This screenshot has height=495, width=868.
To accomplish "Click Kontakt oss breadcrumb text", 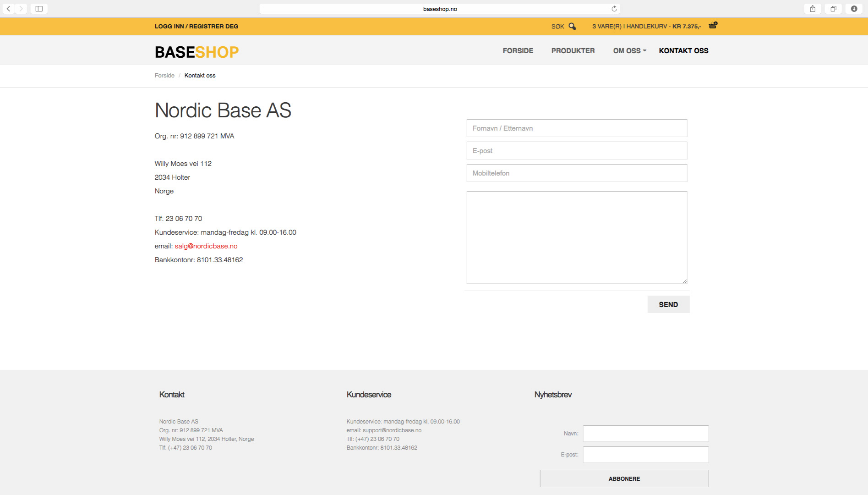I will pyautogui.click(x=200, y=76).
